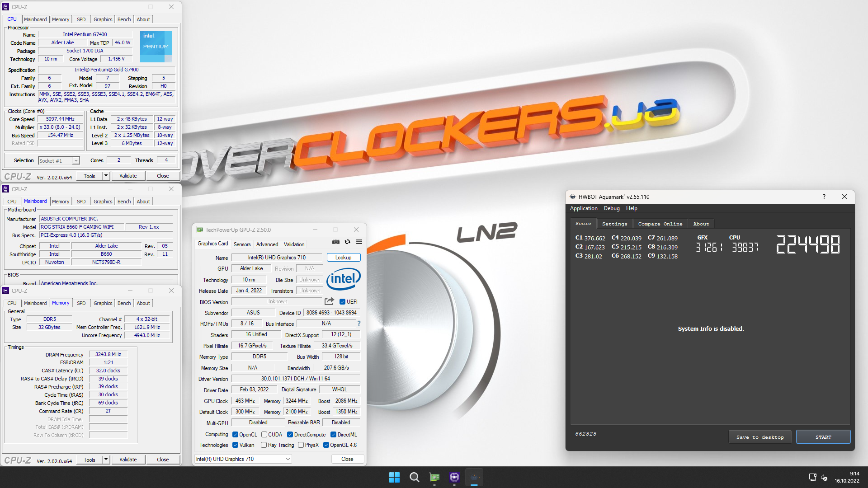Click the Bus Interface question mark icon
868x488 pixels.
tap(359, 324)
